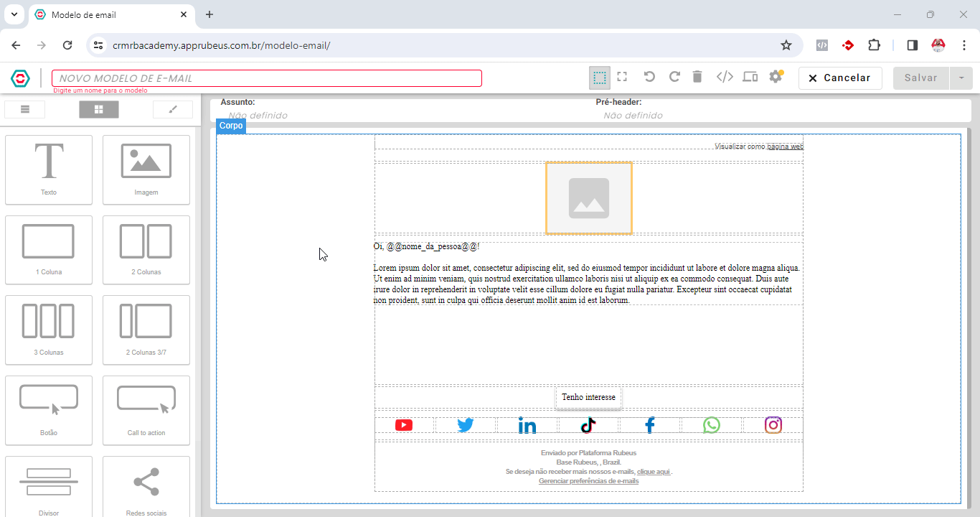Open the settings gear icon
980x517 pixels.
pyautogui.click(x=776, y=77)
